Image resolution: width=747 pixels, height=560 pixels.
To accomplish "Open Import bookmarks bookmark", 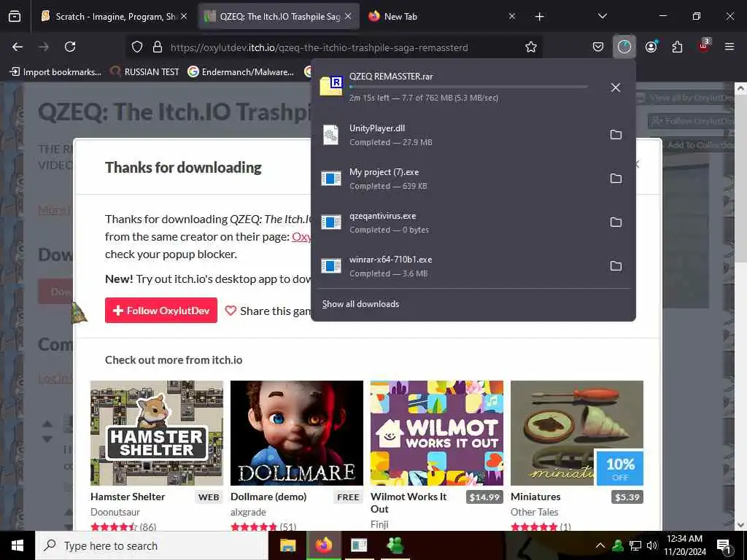I will point(55,72).
